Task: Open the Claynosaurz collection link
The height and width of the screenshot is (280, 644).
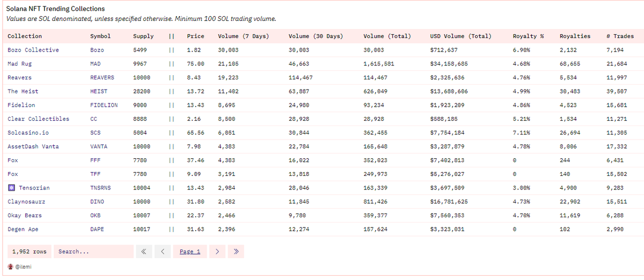Action: 26,202
